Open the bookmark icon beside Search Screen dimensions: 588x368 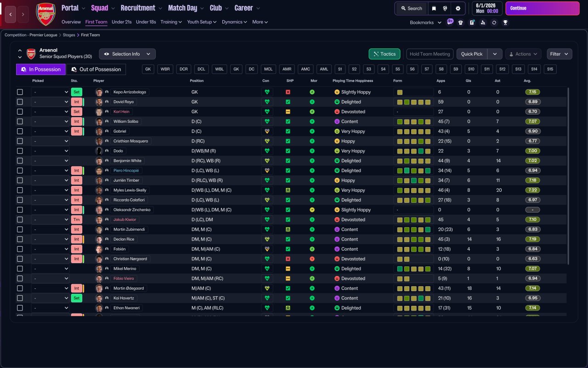[x=434, y=8]
